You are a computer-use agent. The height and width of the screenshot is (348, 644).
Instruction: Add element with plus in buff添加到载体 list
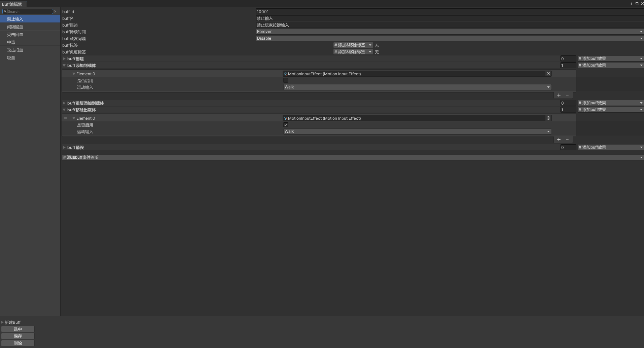[x=559, y=95]
